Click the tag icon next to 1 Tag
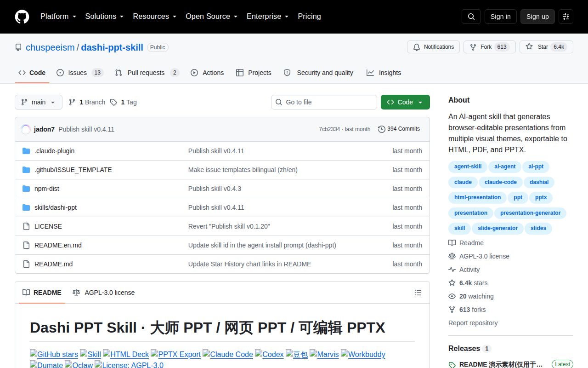 tap(113, 102)
